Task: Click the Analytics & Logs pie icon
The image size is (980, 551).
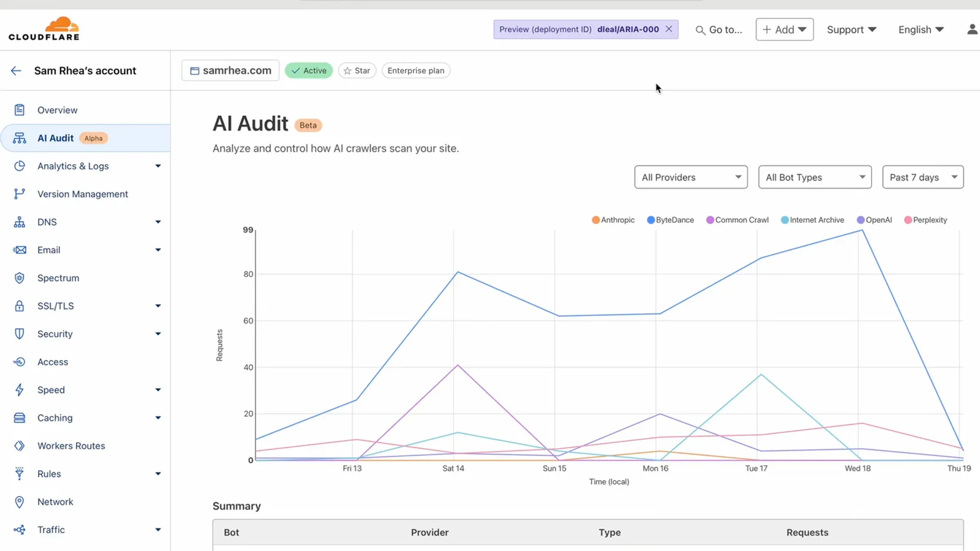Action: coord(20,166)
